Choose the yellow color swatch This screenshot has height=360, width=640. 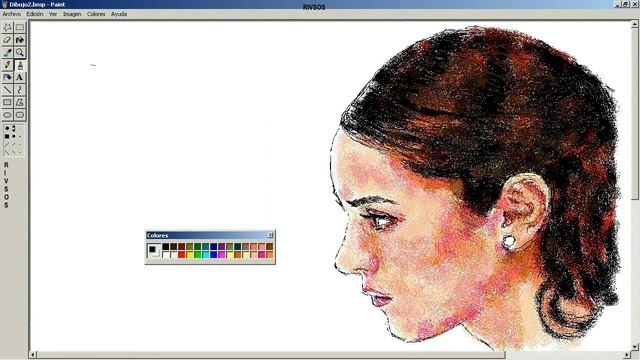coord(190,255)
